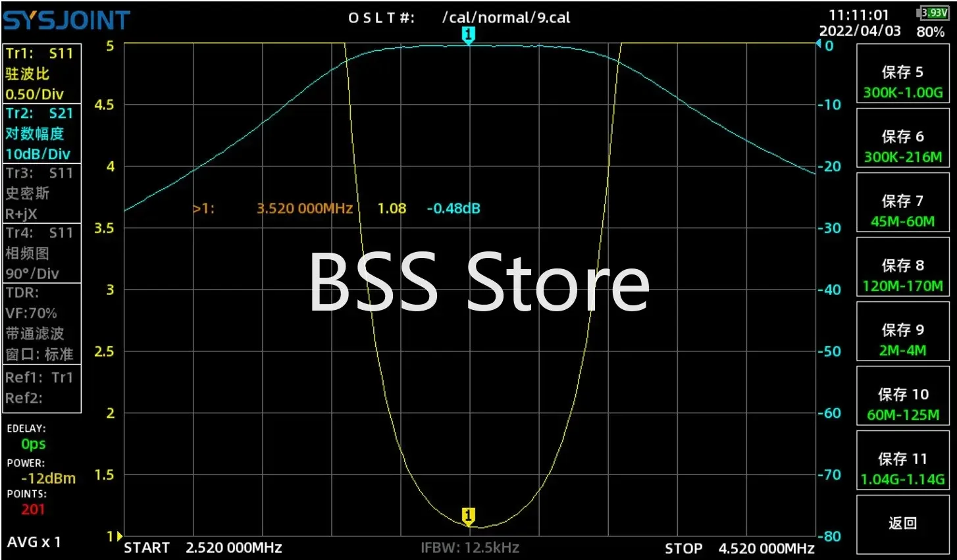This screenshot has width=957, height=560.
Task: Click the STOP 4.520 000MHz frequency
Action: (740, 548)
